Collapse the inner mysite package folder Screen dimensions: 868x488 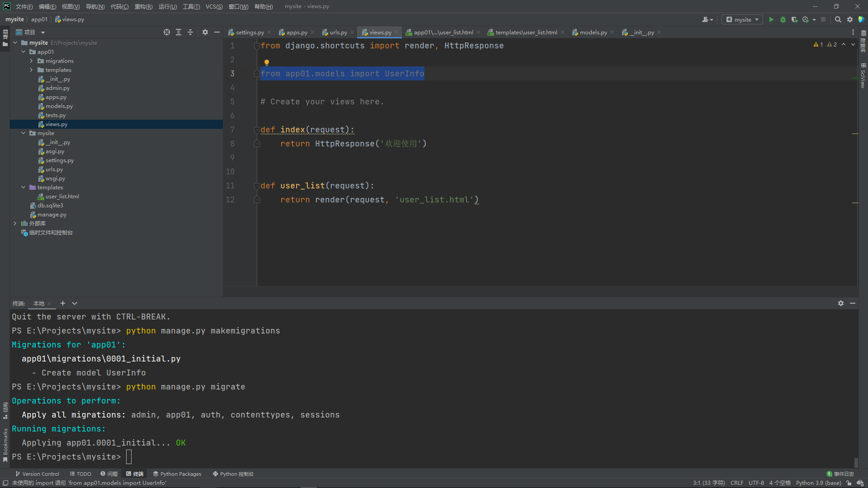tap(24, 133)
